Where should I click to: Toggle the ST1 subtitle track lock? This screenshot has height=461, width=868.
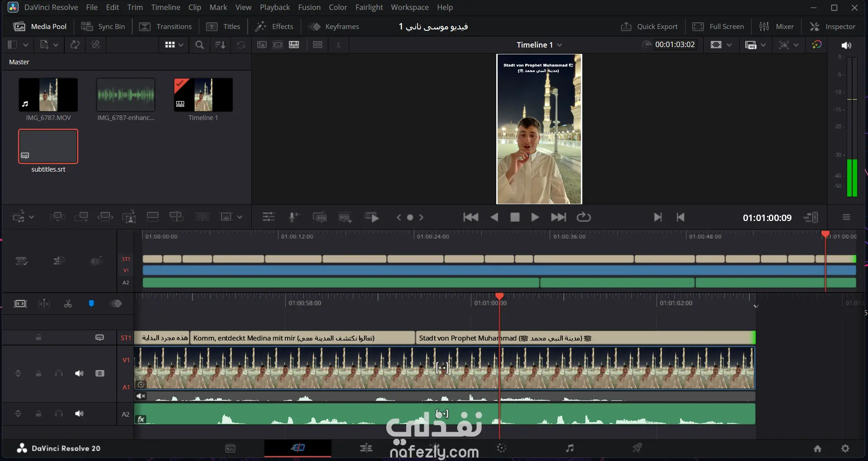coord(38,337)
